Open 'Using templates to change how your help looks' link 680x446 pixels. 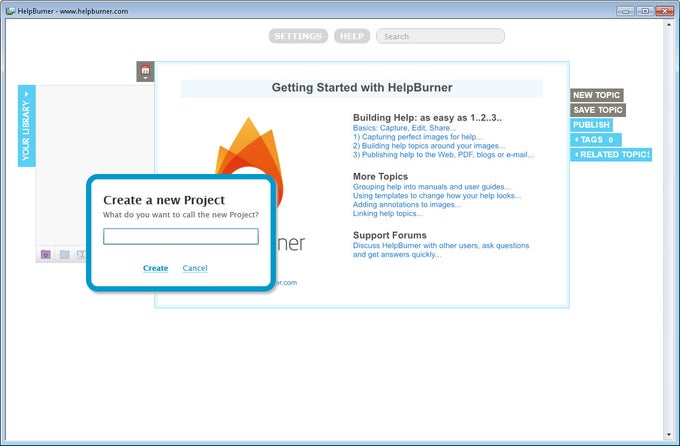[437, 196]
